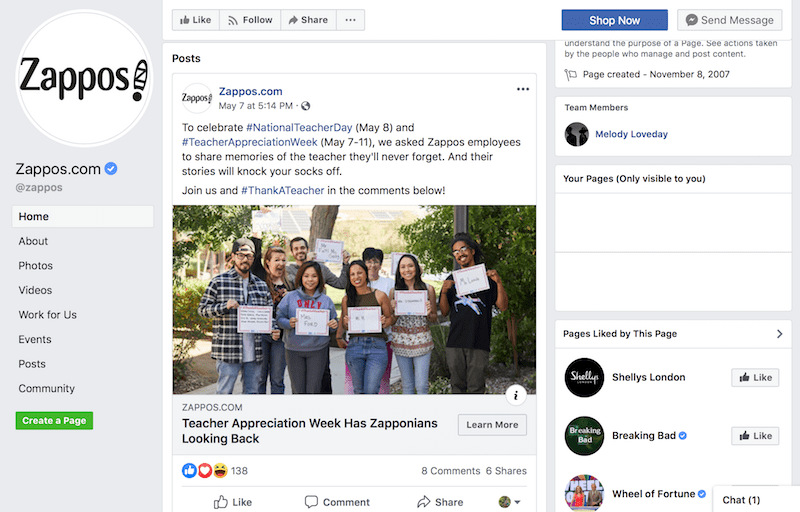
Task: Click the Learn More button
Action: click(492, 425)
